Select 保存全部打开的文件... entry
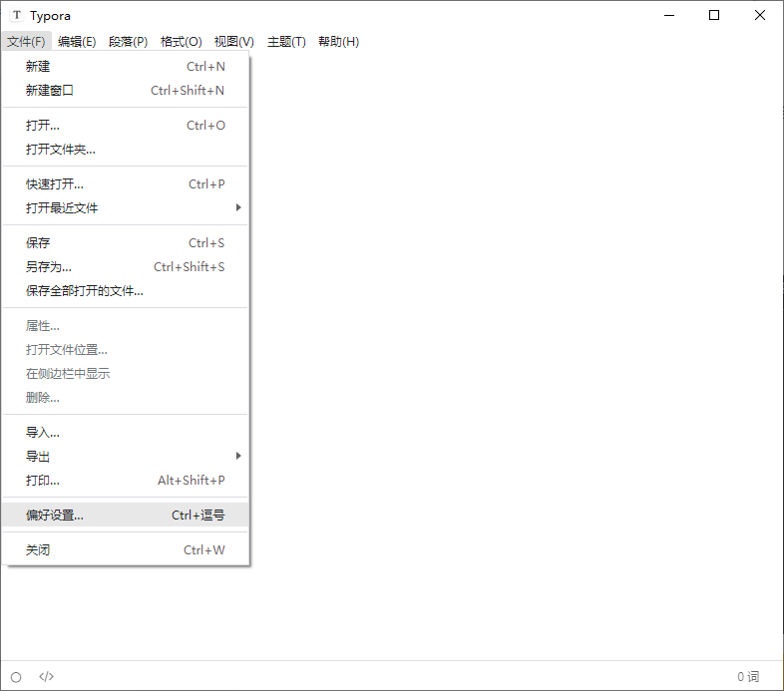This screenshot has height=691, width=784. point(125,291)
